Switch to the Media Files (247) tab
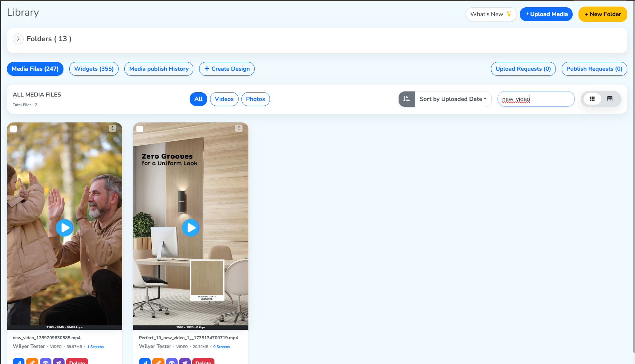 click(35, 69)
